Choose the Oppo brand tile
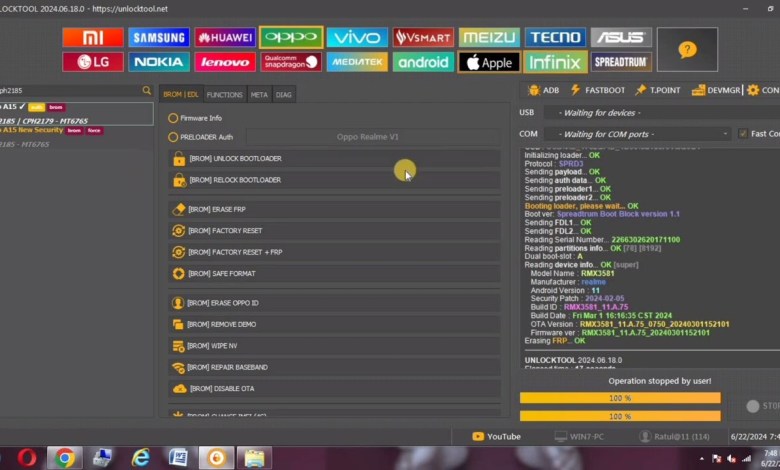 (x=290, y=38)
